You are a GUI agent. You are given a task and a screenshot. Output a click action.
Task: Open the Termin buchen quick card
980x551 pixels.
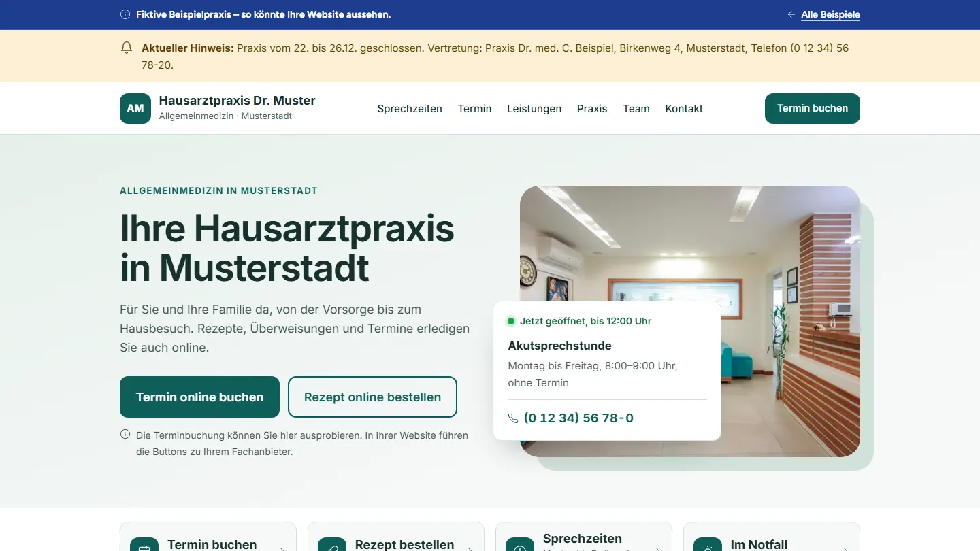click(x=208, y=537)
